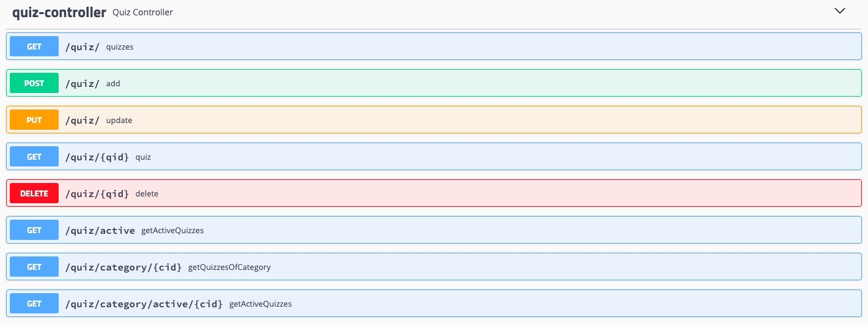Click the green POST method badge

34,83
